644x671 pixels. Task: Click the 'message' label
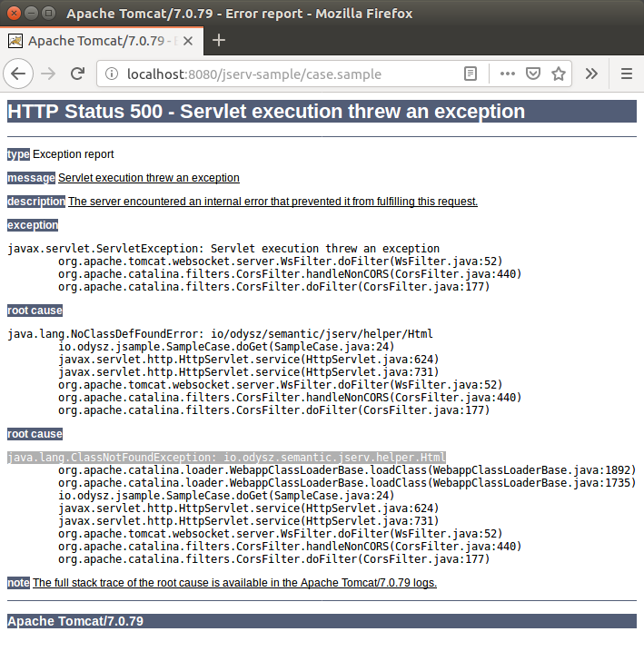[31, 178]
